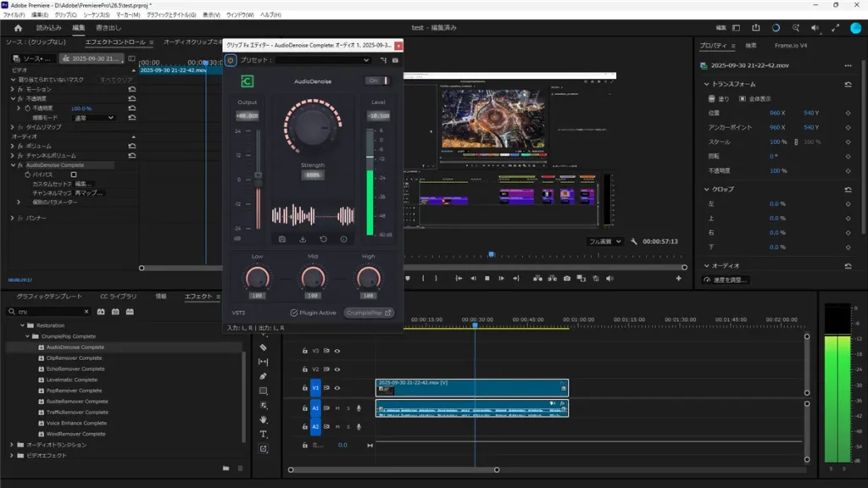
Task: Select the Pen tool in the timeline toolbox
Action: (264, 376)
